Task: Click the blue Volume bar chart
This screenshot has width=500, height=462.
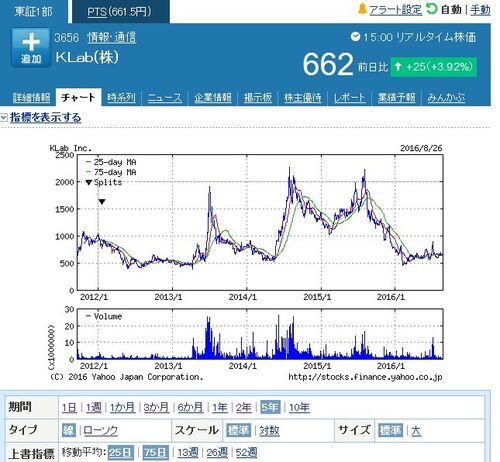Action: pyautogui.click(x=260, y=334)
